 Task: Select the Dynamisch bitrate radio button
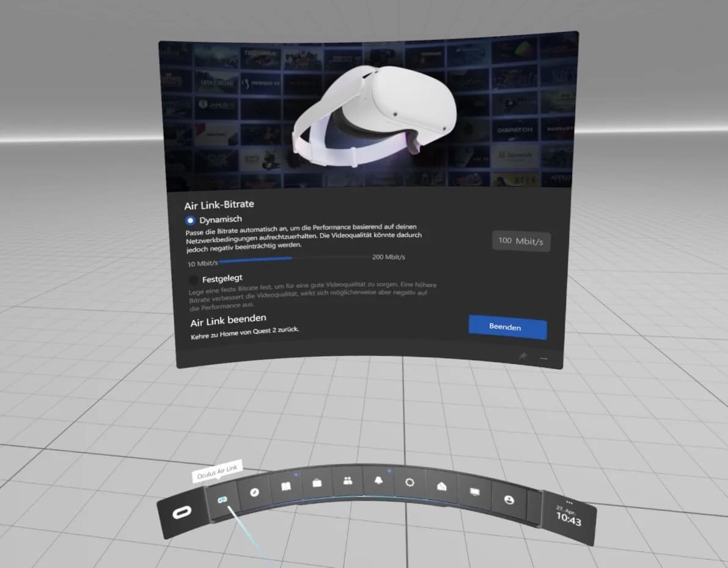click(191, 220)
